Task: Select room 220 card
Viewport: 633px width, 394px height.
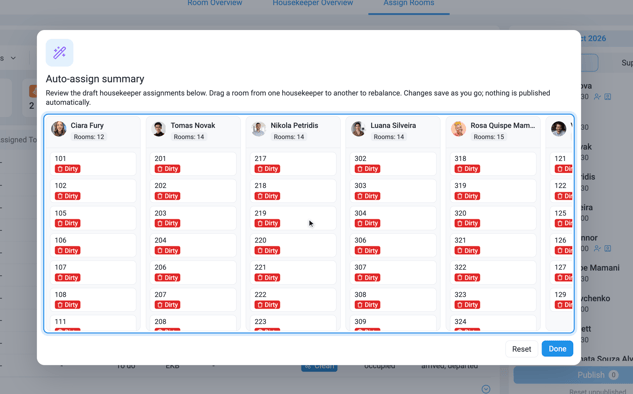Action: click(293, 245)
